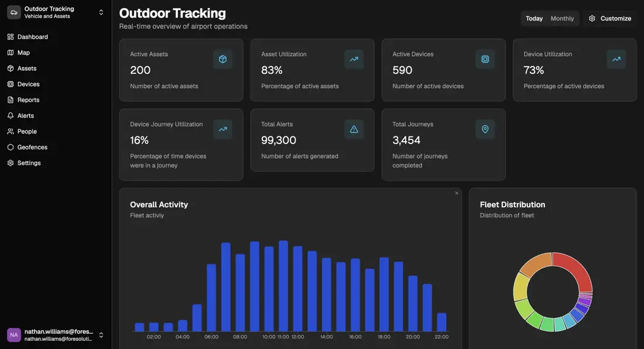Click trend arrow icon on Asset Utilization card
Screen dimensions: 644x349
tap(354, 59)
